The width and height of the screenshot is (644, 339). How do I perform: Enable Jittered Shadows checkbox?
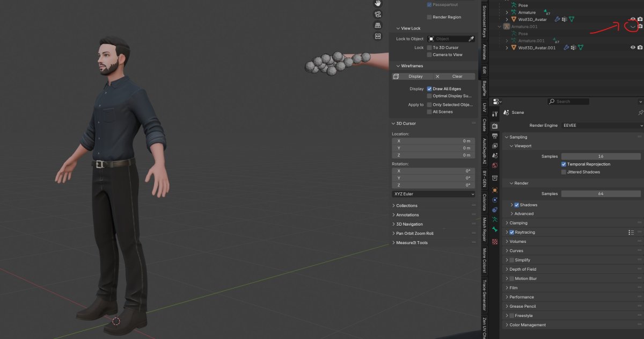tap(563, 172)
